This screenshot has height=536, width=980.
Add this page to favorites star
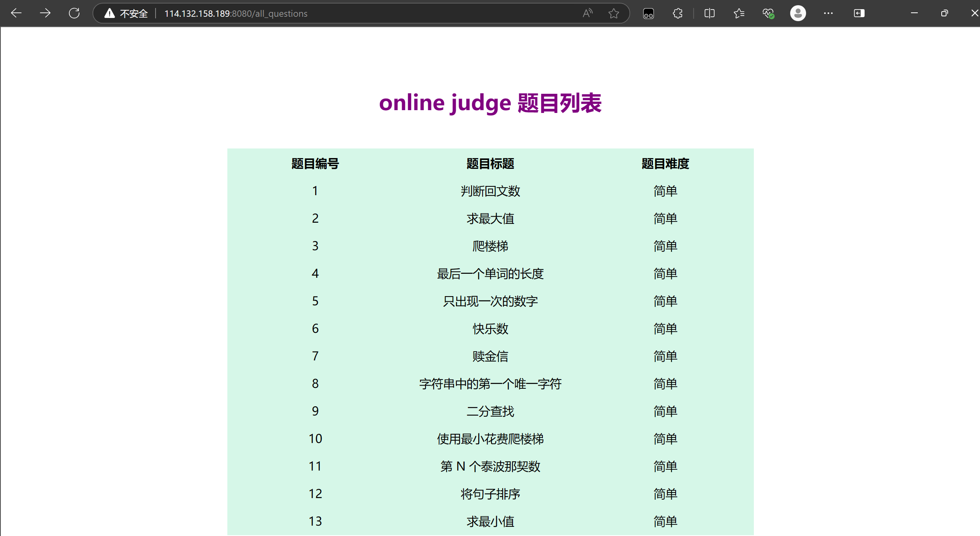tap(613, 13)
